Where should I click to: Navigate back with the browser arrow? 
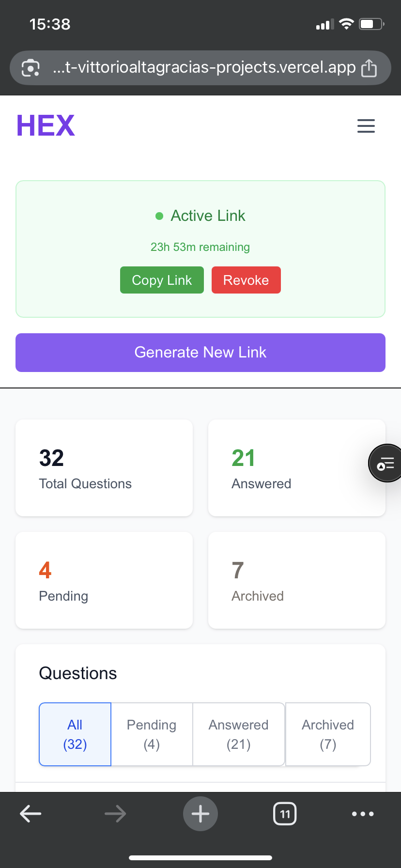coord(31,814)
